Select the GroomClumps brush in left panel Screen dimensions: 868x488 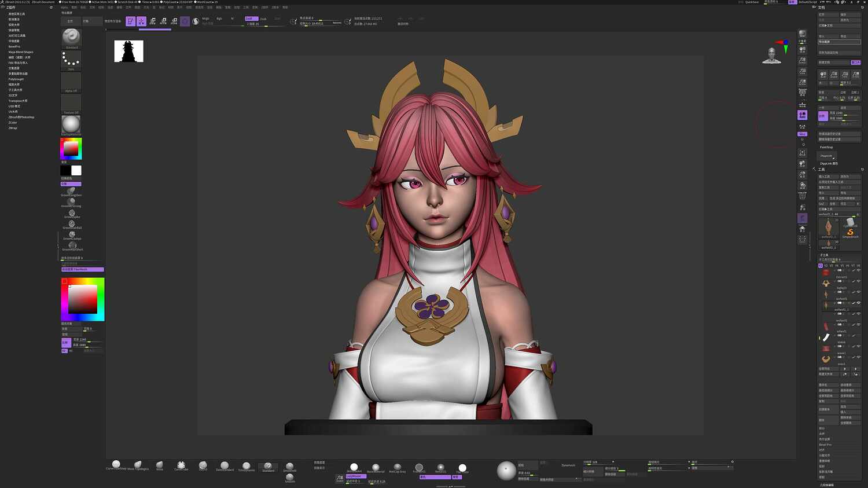(72, 234)
